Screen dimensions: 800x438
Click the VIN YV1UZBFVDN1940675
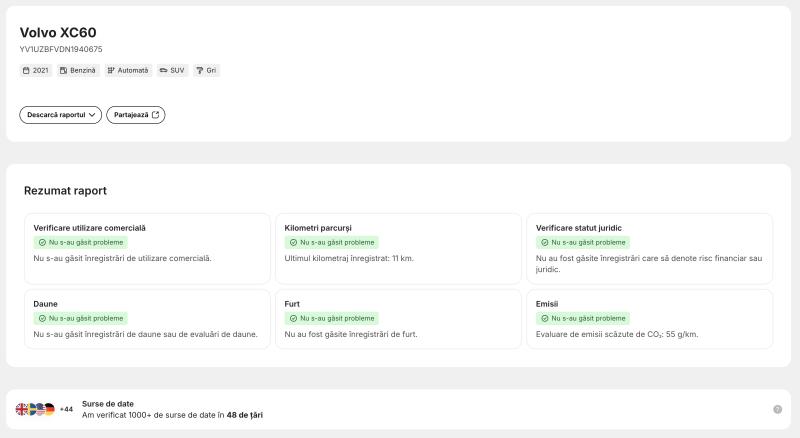tap(61, 50)
